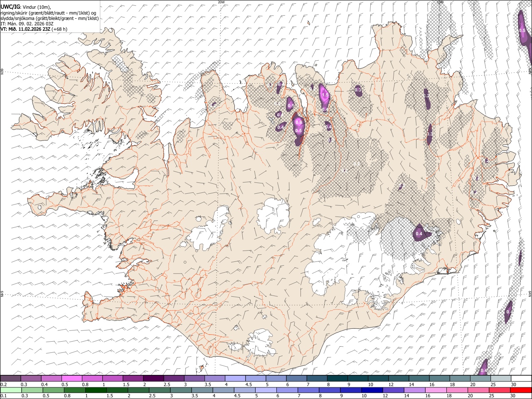Click the white 30 swatch ending purple row

point(521,378)
